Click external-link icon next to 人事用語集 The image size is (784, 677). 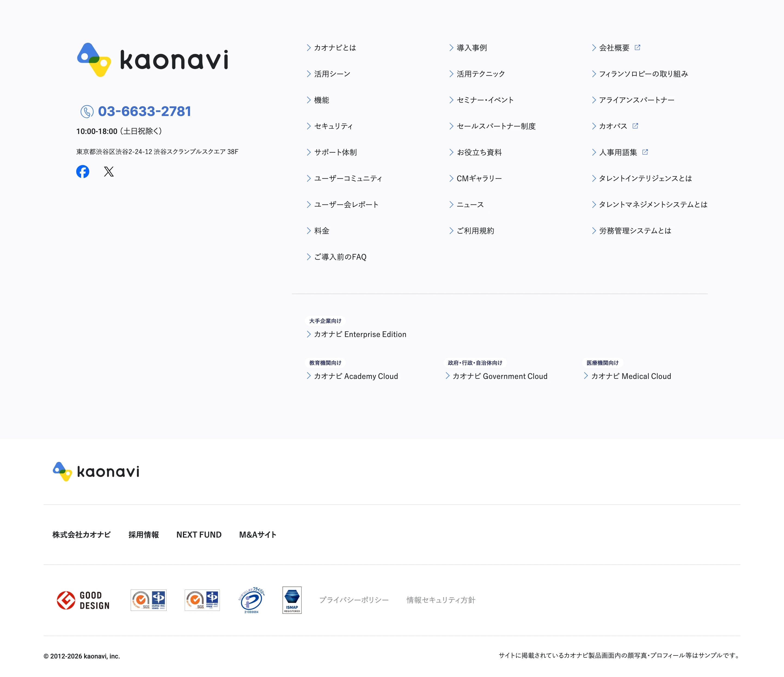pyautogui.click(x=645, y=152)
